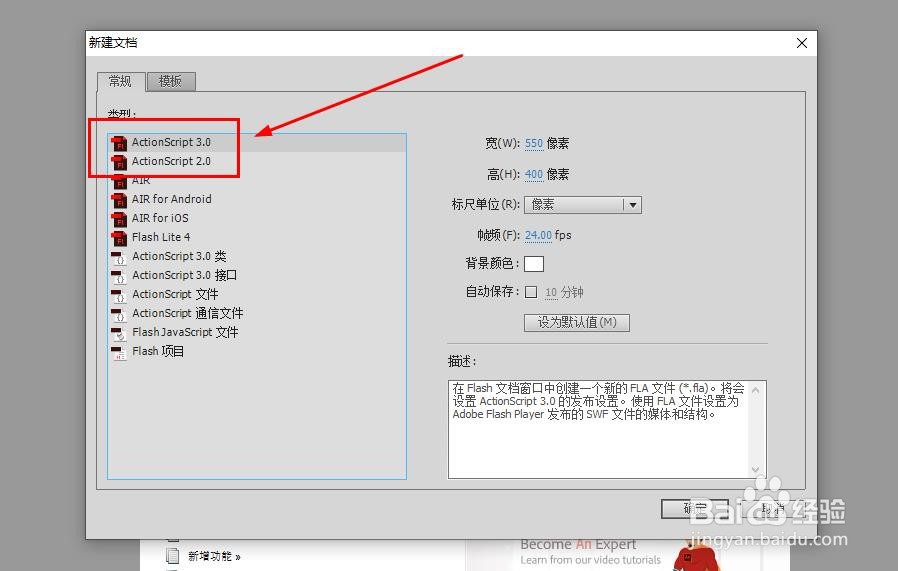Select ActionScript 2.0 in the type list
Image resolution: width=898 pixels, height=571 pixels.
[257, 161]
